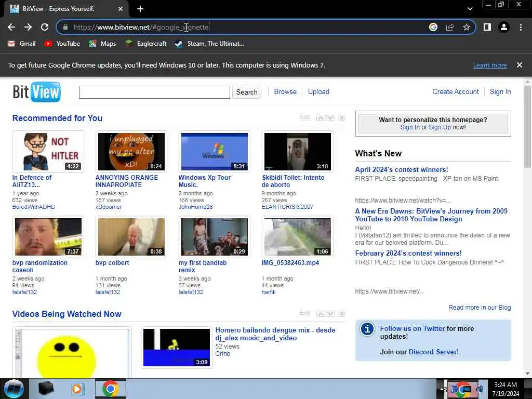This screenshot has width=532, height=399.
Task: Open Skibidi Toilet: Intento de aborto title
Action: coord(293,181)
